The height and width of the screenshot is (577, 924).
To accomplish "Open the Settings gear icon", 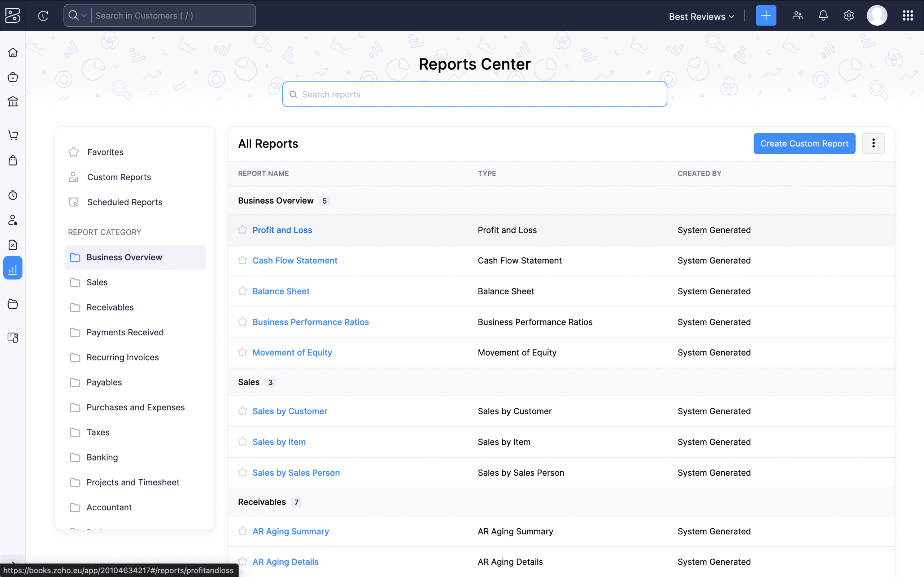I will tap(849, 15).
